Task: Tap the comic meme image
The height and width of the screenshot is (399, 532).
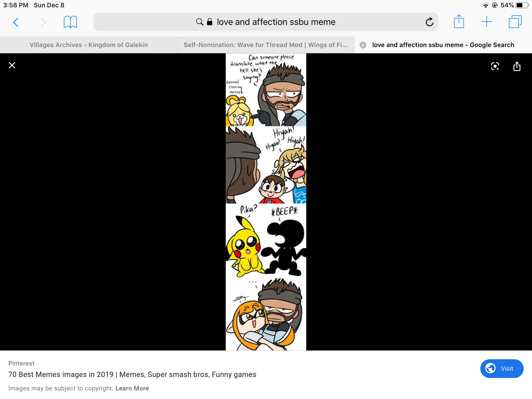Action: tap(266, 202)
